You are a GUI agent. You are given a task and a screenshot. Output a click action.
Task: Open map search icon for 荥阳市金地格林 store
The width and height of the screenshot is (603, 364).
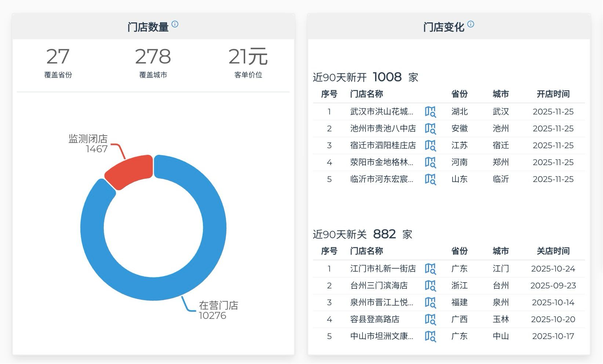pos(430,163)
